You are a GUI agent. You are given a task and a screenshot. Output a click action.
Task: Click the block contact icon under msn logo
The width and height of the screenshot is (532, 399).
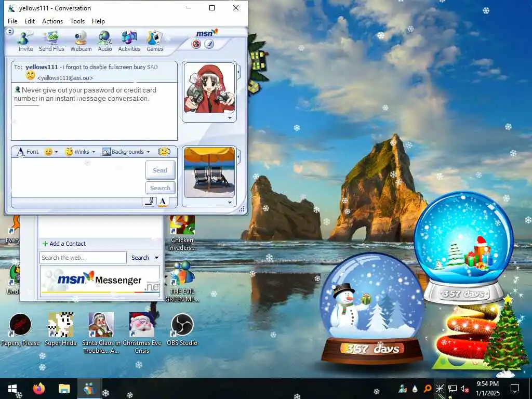[196, 44]
